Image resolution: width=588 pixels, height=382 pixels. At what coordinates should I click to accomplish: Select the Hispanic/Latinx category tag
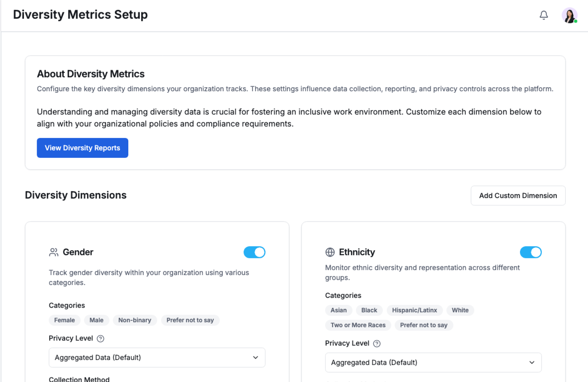pyautogui.click(x=414, y=310)
